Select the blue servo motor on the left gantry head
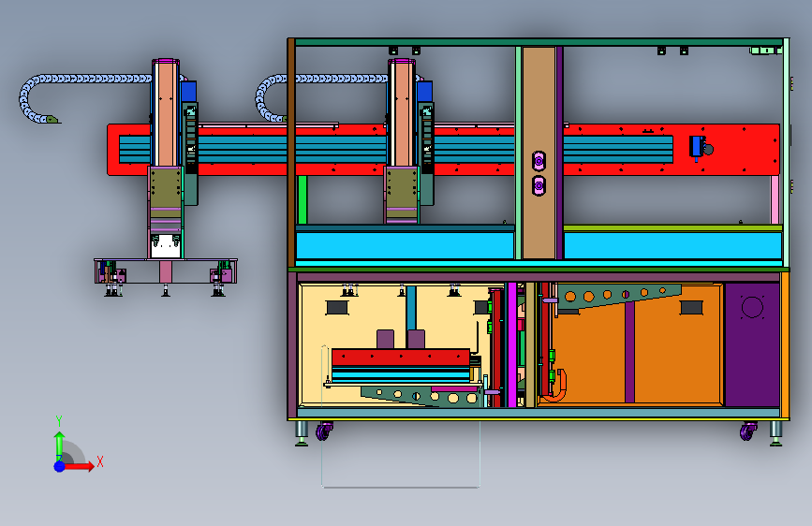The height and width of the screenshot is (526, 812). [189, 91]
